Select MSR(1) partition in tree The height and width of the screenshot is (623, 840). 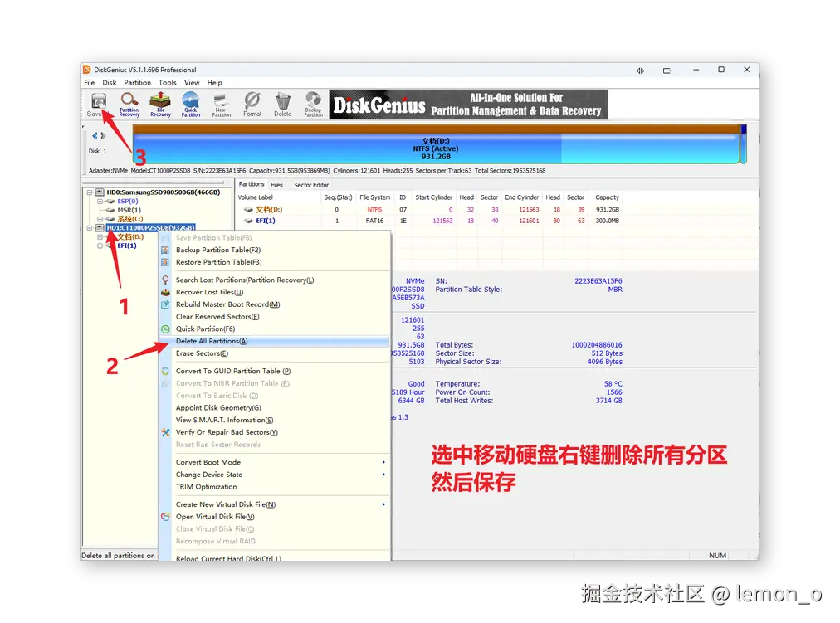[129, 211]
